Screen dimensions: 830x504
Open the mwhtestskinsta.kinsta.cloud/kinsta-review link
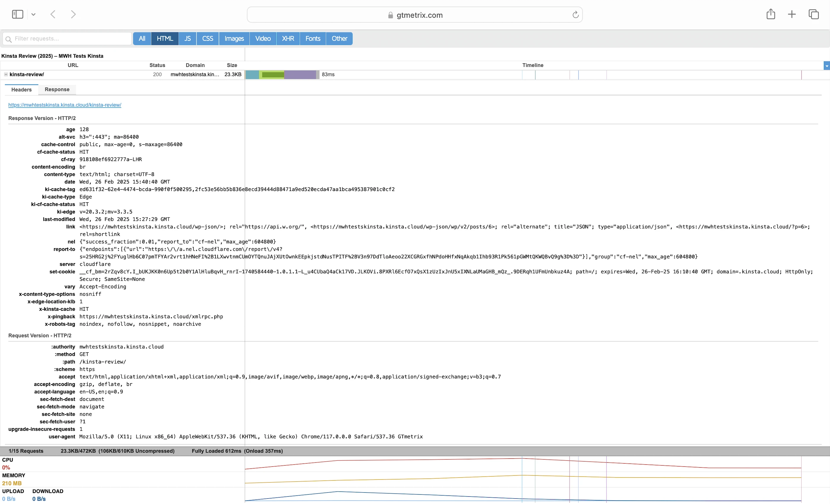[x=65, y=105]
